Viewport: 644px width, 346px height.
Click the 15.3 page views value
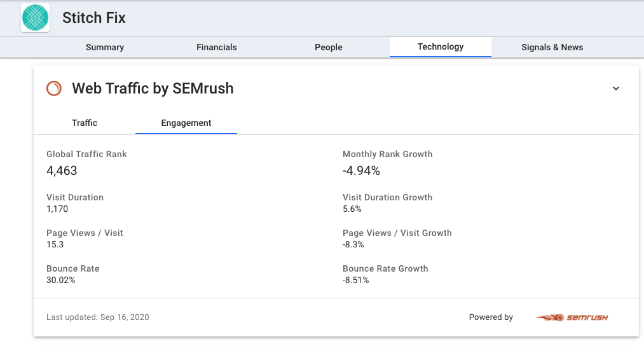[x=55, y=244]
